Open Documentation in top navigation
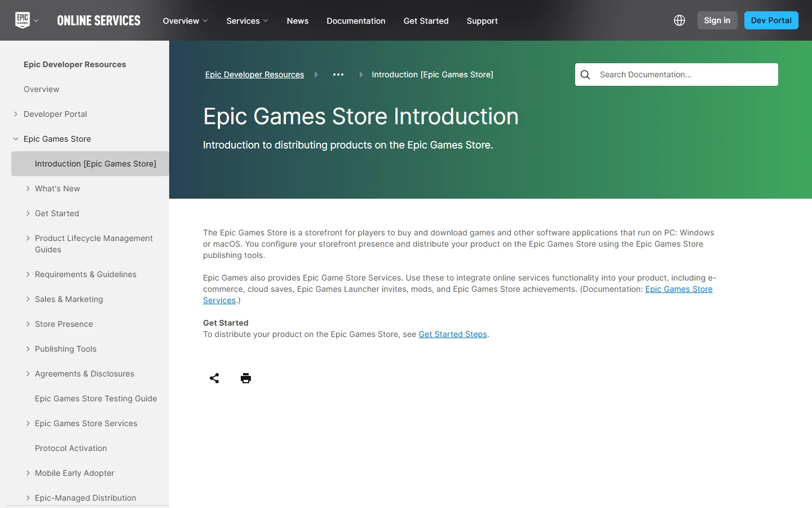This screenshot has height=508, width=812. [356, 21]
